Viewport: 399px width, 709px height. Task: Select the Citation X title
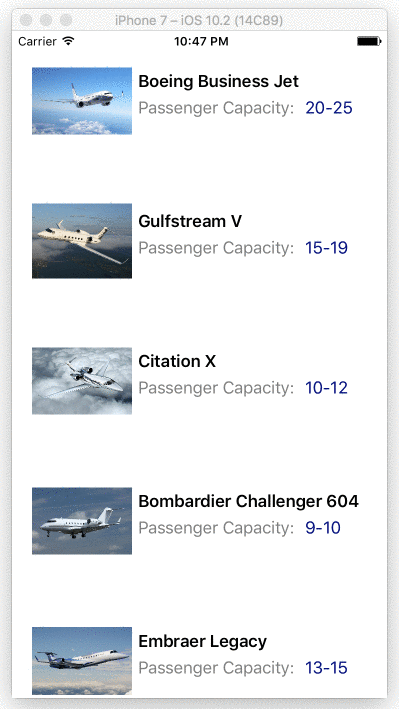[177, 361]
